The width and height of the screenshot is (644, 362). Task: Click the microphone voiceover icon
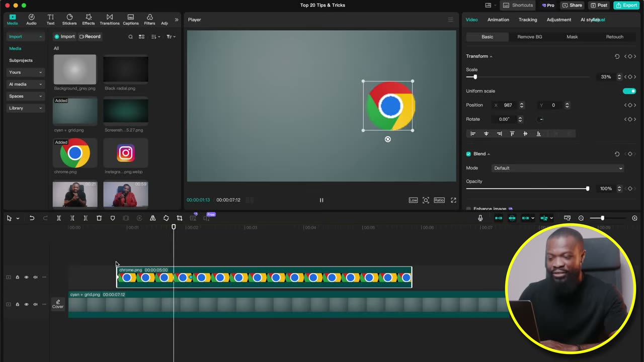[480, 218]
